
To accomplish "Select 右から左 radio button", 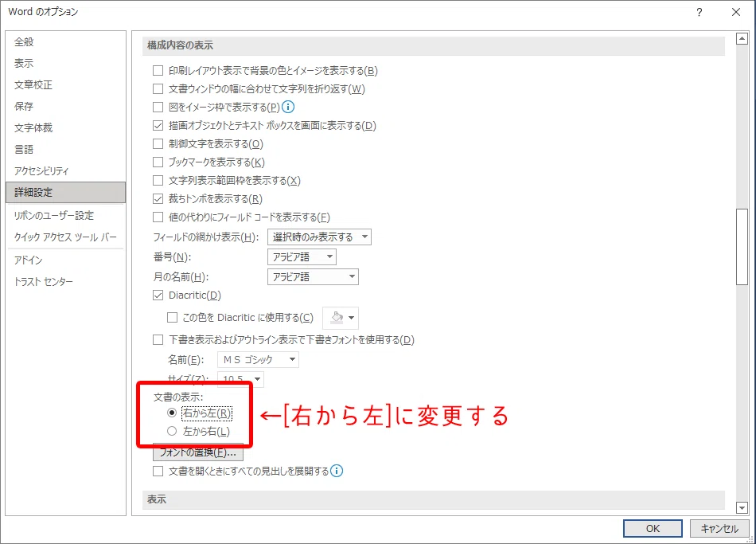I will [172, 413].
